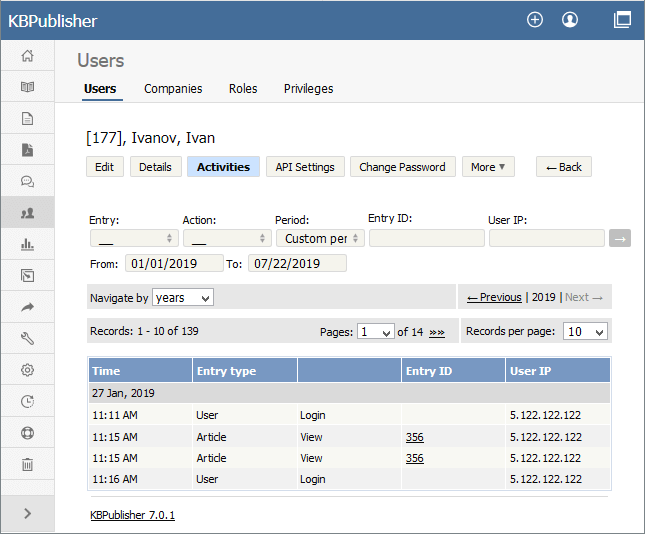The image size is (645, 534).
Task: Open the Files PDF icon in sidebar
Action: coord(28,150)
